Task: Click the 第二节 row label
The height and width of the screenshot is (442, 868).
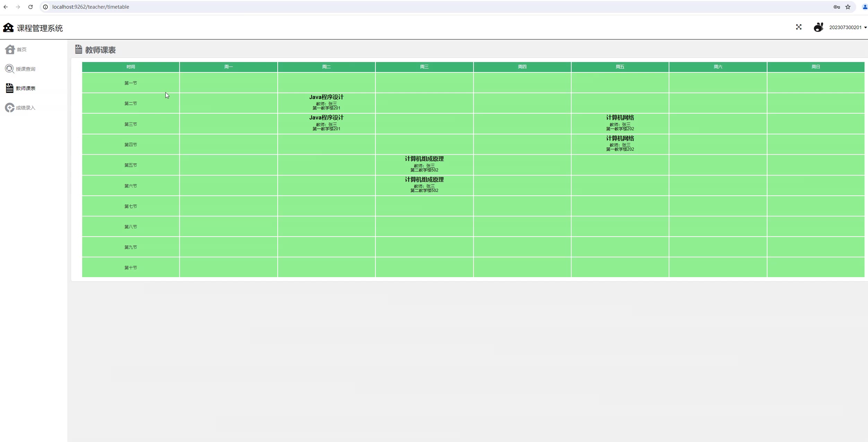Action: 131,104
